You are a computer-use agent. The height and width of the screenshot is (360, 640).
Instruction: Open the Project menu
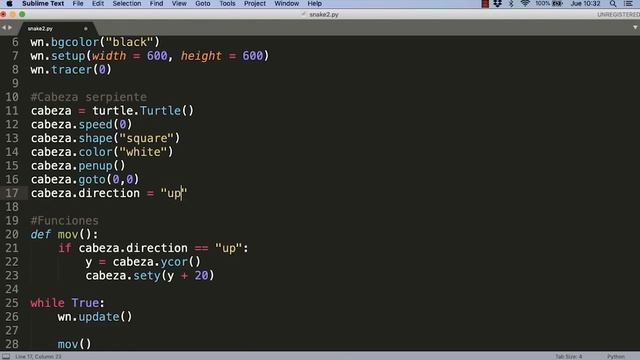click(x=255, y=4)
